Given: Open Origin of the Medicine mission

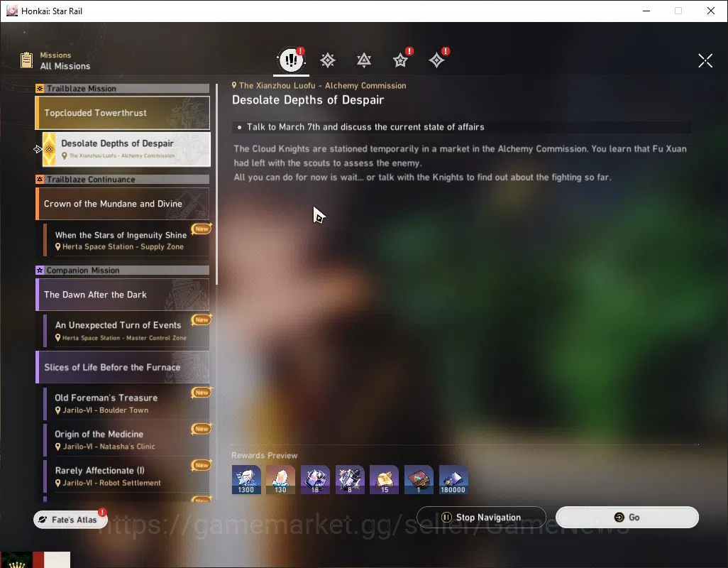Looking at the screenshot, I should click(x=126, y=439).
